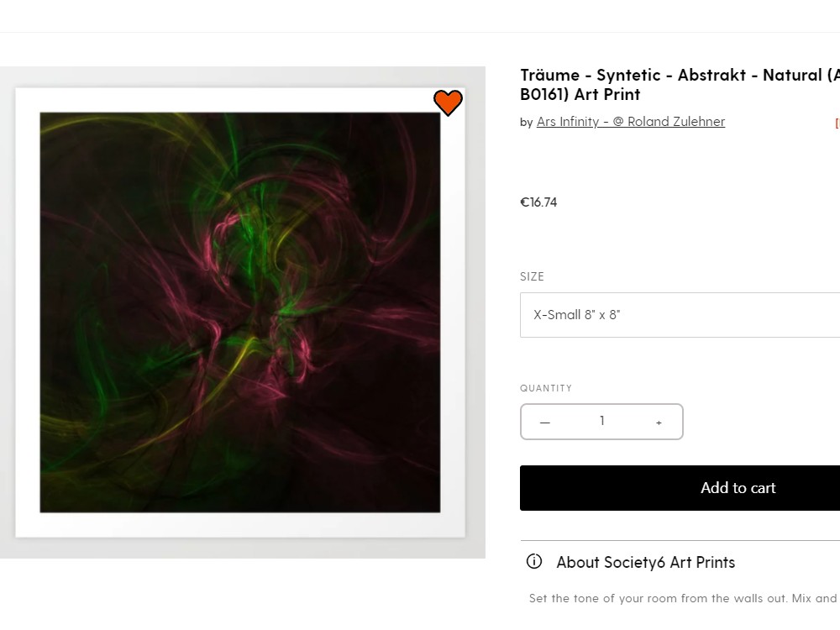Image resolution: width=840 pixels, height=630 pixels.
Task: Click the info icon beside About Society6
Action: tap(534, 562)
